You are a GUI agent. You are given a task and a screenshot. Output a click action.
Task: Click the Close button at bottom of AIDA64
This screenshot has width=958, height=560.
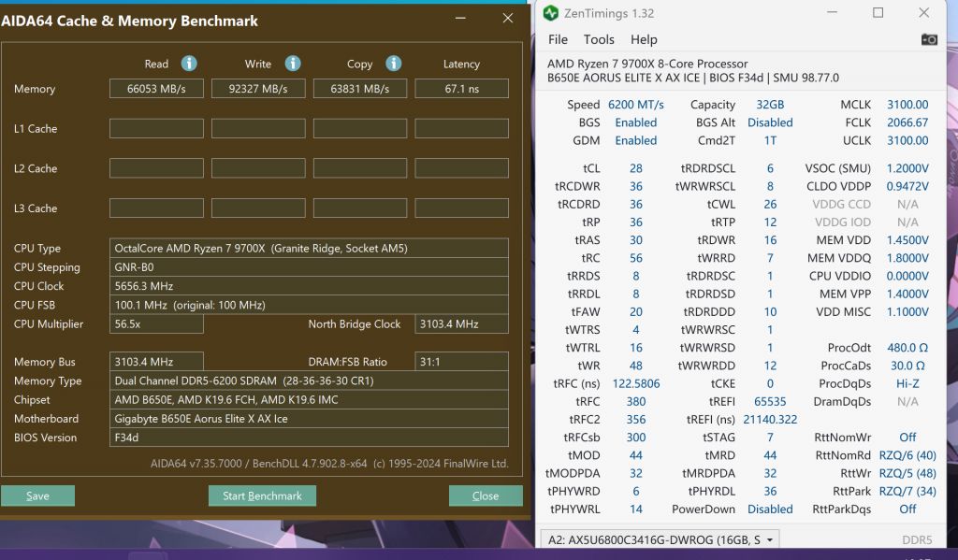click(x=485, y=495)
